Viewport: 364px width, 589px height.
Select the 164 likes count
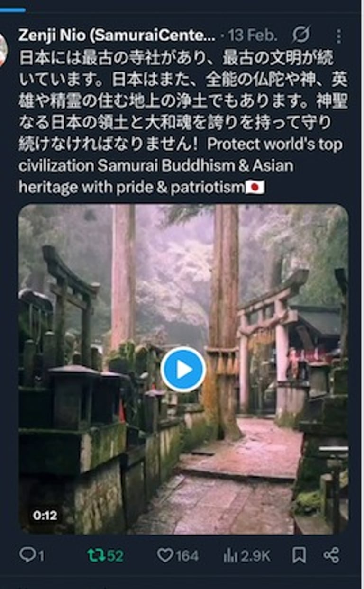[187, 556]
